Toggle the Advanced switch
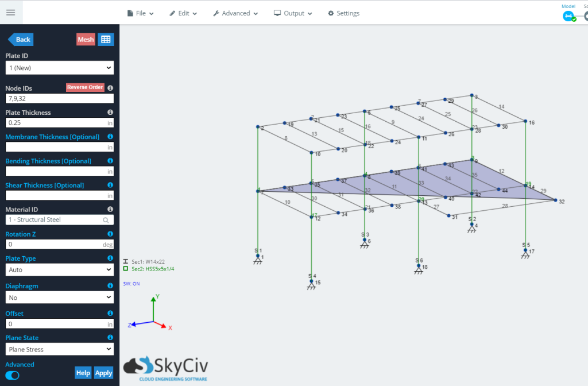Image resolution: width=588 pixels, height=386 pixels. pyautogui.click(x=13, y=376)
